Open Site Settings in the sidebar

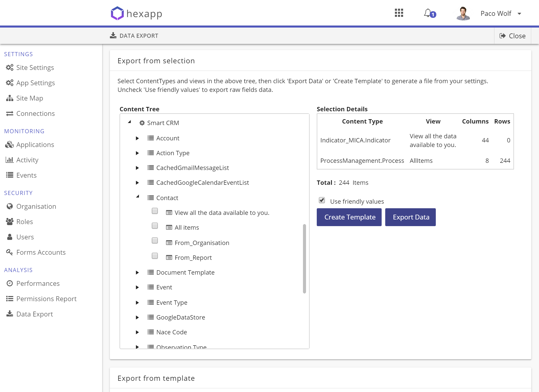pyautogui.click(x=35, y=68)
